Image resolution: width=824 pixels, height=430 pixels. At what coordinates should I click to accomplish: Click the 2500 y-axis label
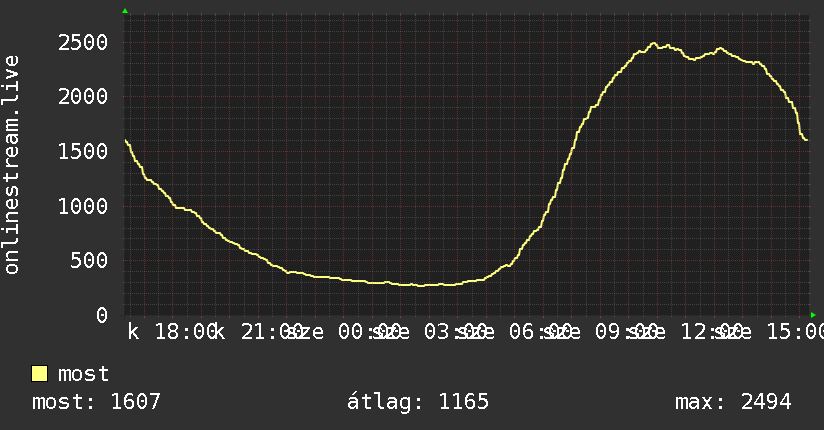click(83, 43)
